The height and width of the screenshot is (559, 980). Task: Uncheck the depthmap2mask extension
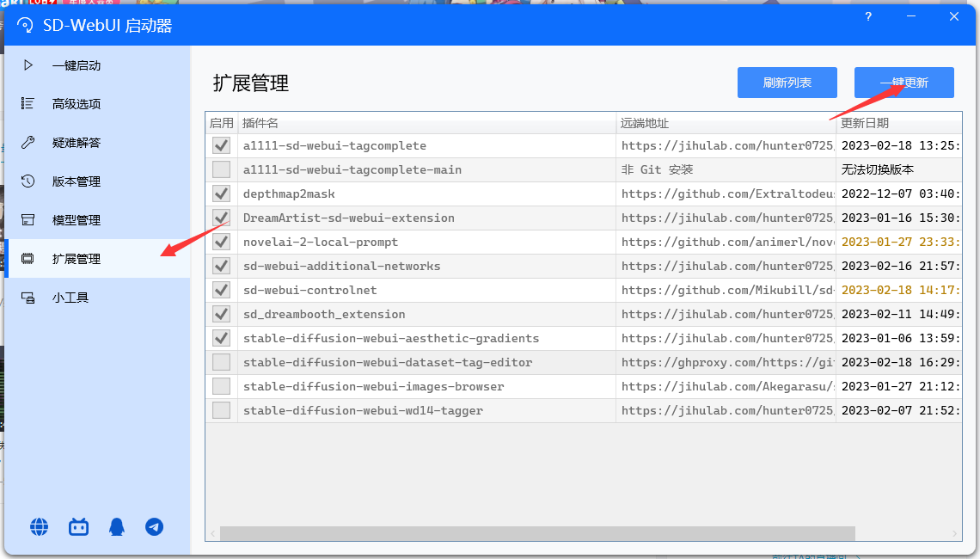click(x=221, y=193)
